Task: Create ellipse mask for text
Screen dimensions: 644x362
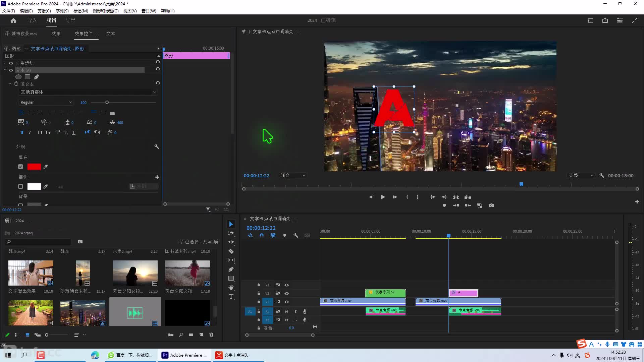Action: [x=18, y=77]
